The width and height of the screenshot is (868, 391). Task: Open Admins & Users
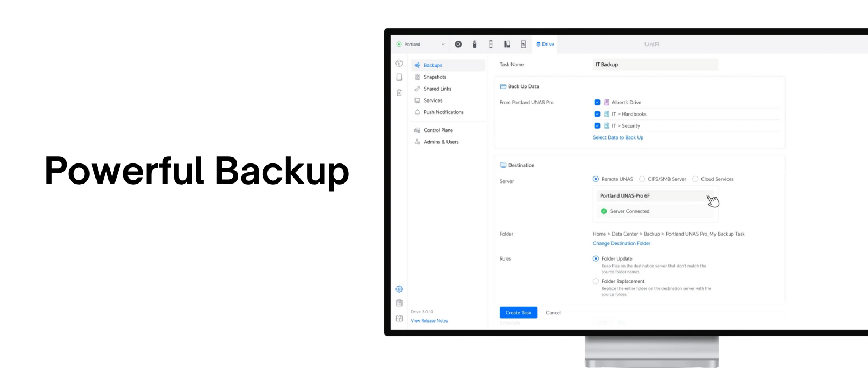tap(448, 142)
